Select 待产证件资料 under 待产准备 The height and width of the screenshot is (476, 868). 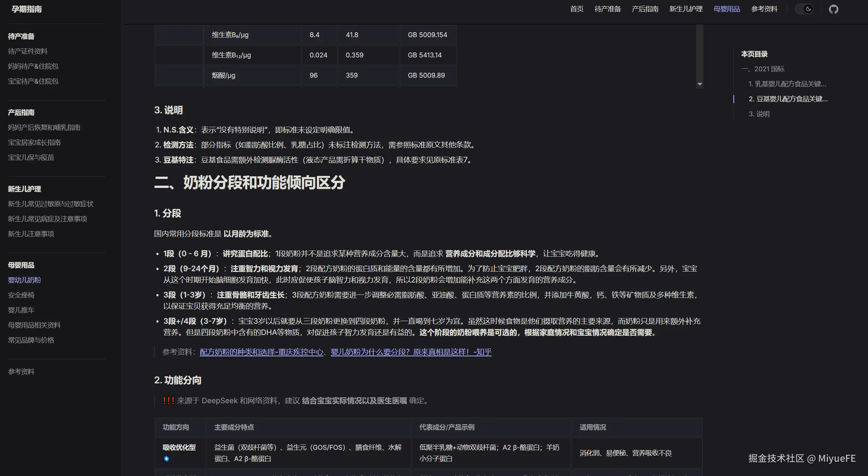(27, 51)
